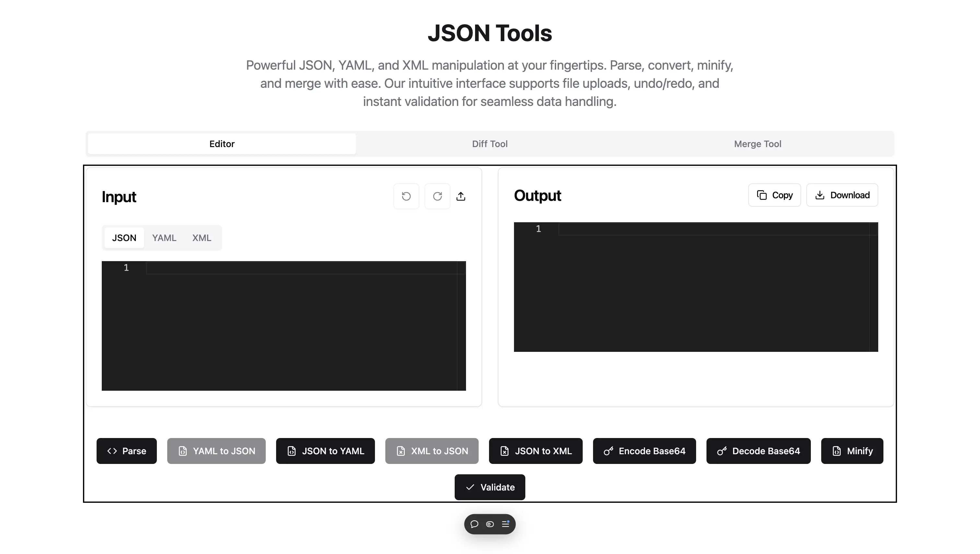Click line number 1 in Output editor
This screenshot has height=554, width=980.
(x=539, y=229)
